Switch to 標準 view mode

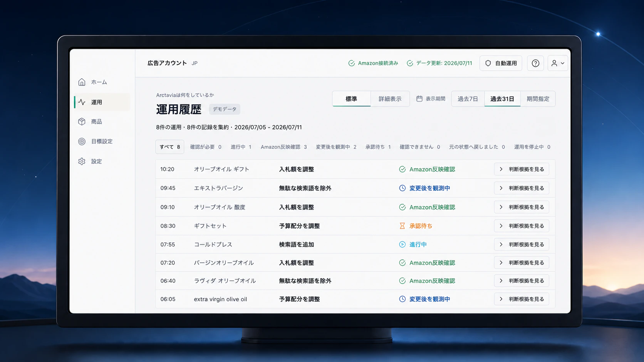(351, 99)
